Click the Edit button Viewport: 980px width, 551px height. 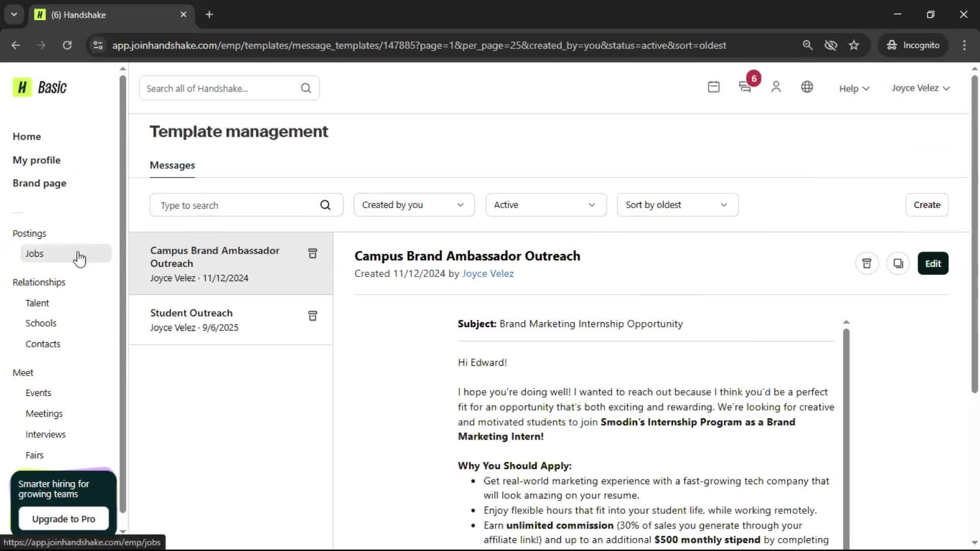click(x=933, y=263)
